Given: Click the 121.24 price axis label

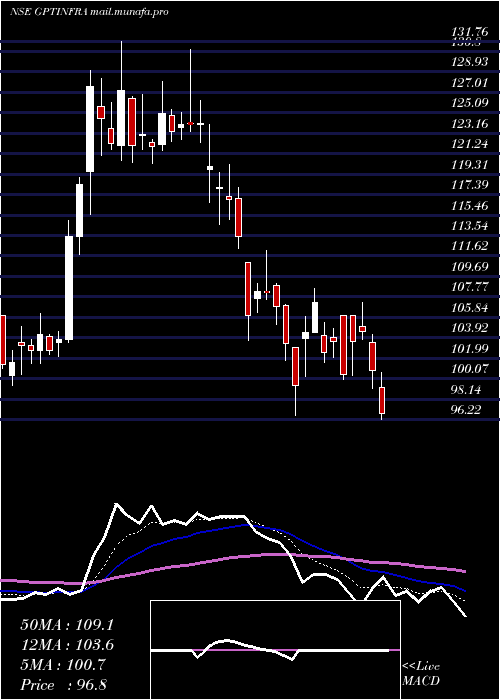Looking at the screenshot, I should [x=472, y=144].
